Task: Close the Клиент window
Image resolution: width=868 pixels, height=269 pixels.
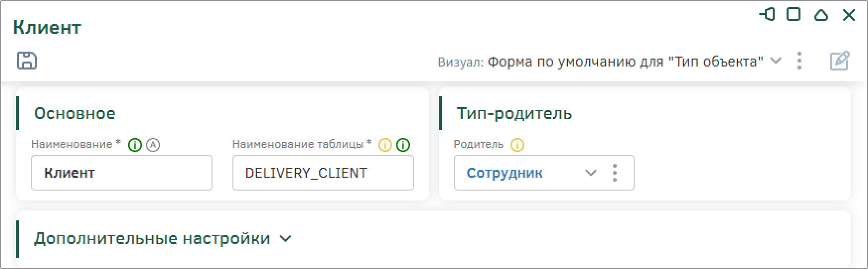Action: pyautogui.click(x=849, y=15)
